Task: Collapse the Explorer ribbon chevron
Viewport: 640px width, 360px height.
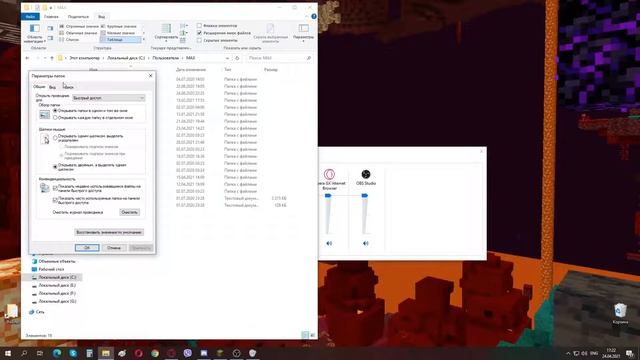Action: click(307, 16)
